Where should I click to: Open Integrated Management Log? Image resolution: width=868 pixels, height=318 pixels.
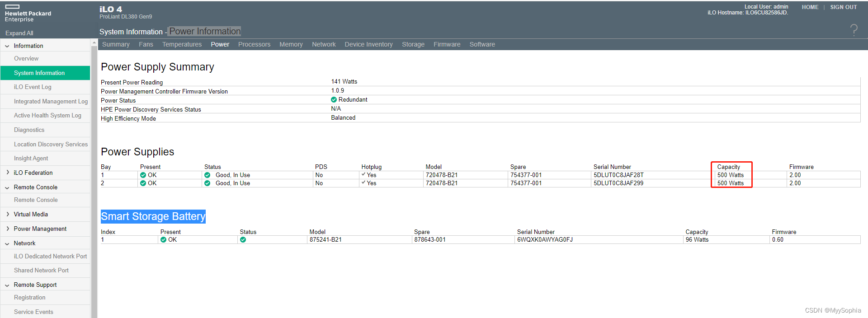(45, 102)
